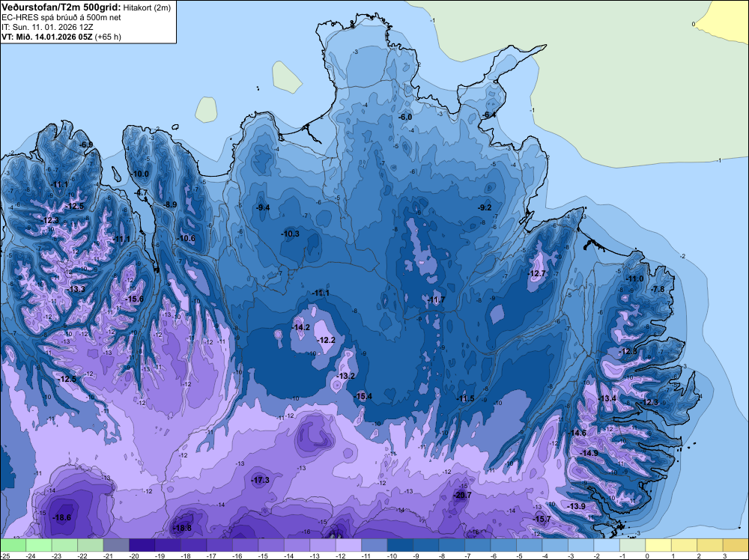Viewport: 749px width, 560px height.
Task: Select the light blue legend swatch for -2
Action: [606, 545]
